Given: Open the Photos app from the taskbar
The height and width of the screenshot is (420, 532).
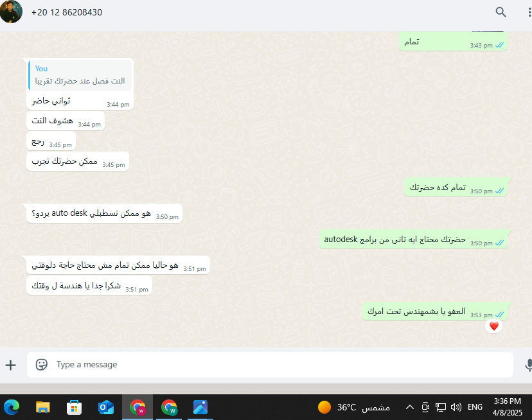Looking at the screenshot, I should pyautogui.click(x=200, y=407).
